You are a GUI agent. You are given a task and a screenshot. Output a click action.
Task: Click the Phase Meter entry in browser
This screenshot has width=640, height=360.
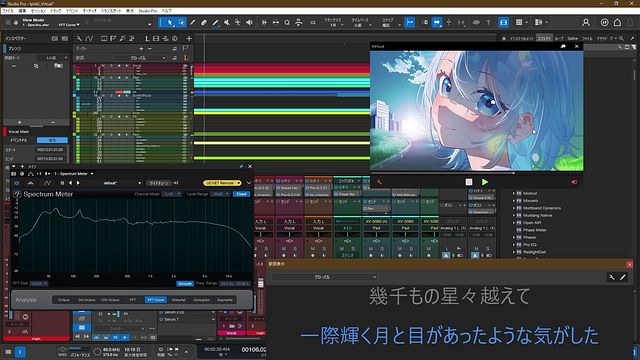point(535,230)
